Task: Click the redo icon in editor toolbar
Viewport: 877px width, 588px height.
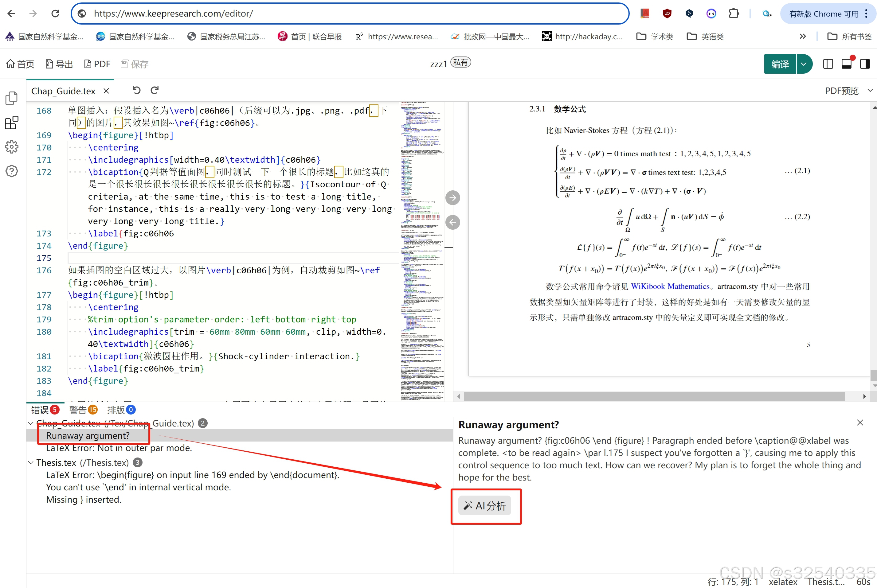Action: [x=155, y=90]
